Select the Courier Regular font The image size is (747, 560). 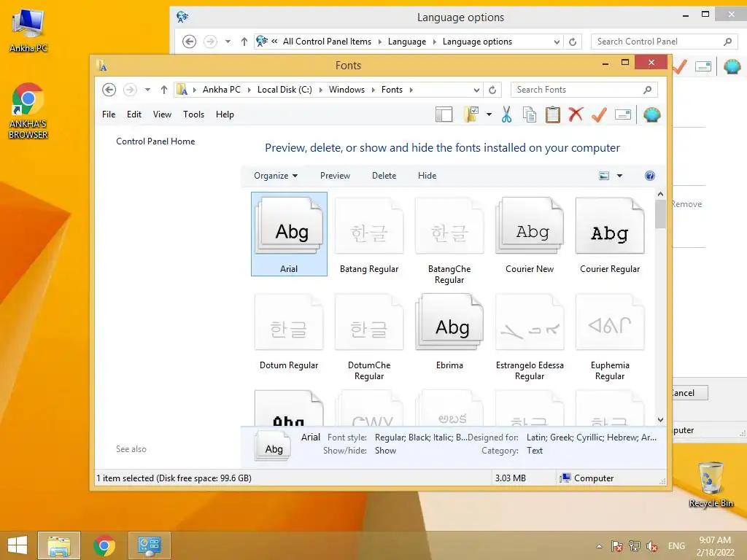(x=610, y=234)
